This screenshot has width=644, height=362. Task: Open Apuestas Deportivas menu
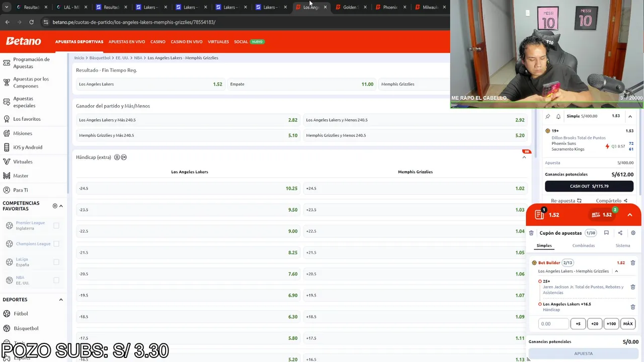79,42
